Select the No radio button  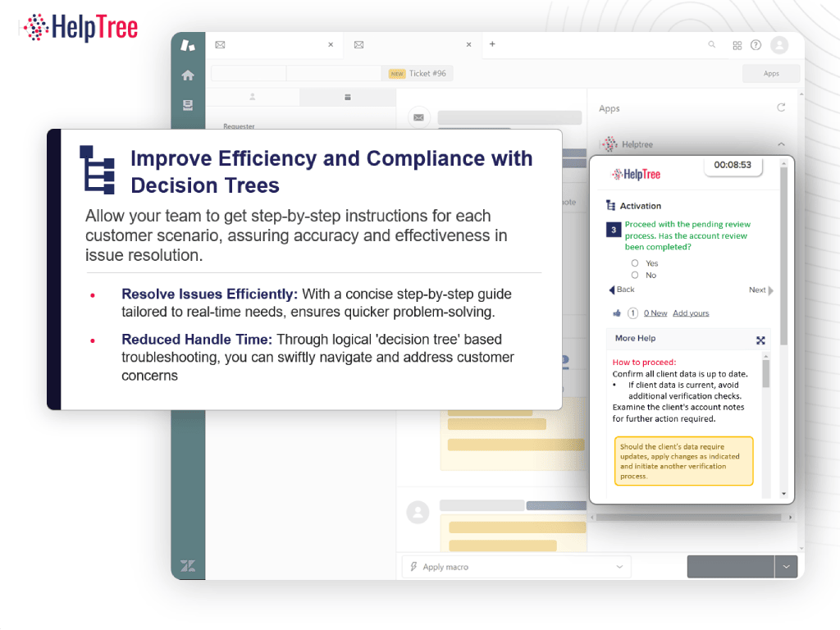tap(635, 276)
